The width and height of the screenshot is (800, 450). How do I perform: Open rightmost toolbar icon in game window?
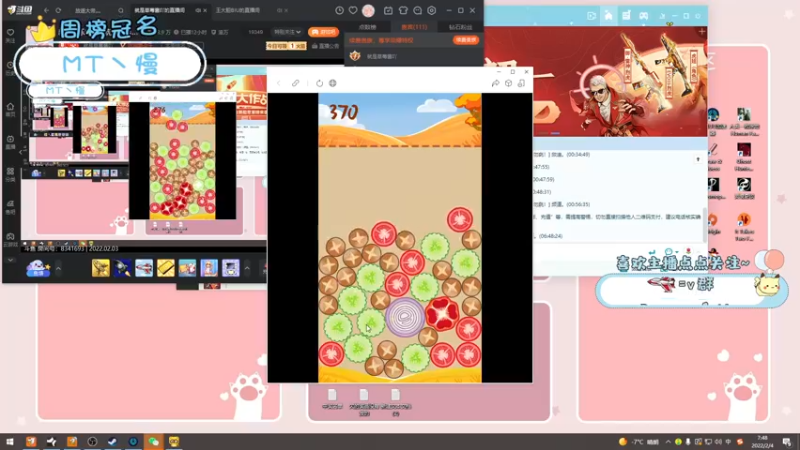point(521,83)
